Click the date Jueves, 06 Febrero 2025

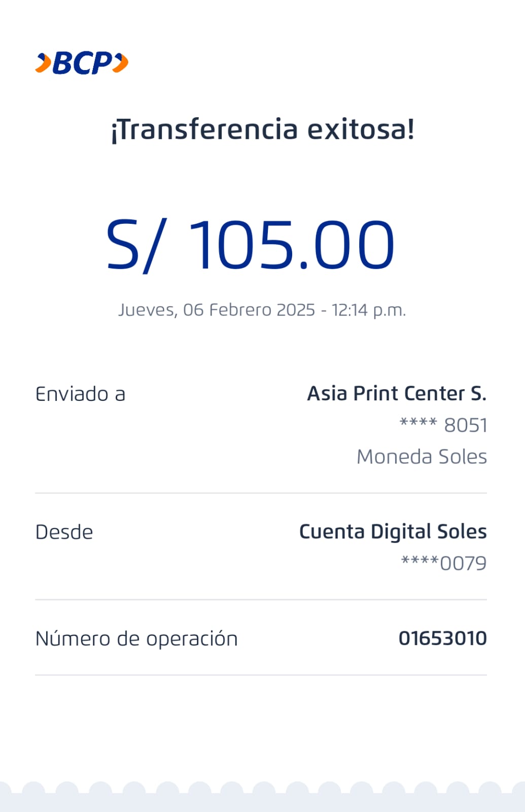coord(217,310)
